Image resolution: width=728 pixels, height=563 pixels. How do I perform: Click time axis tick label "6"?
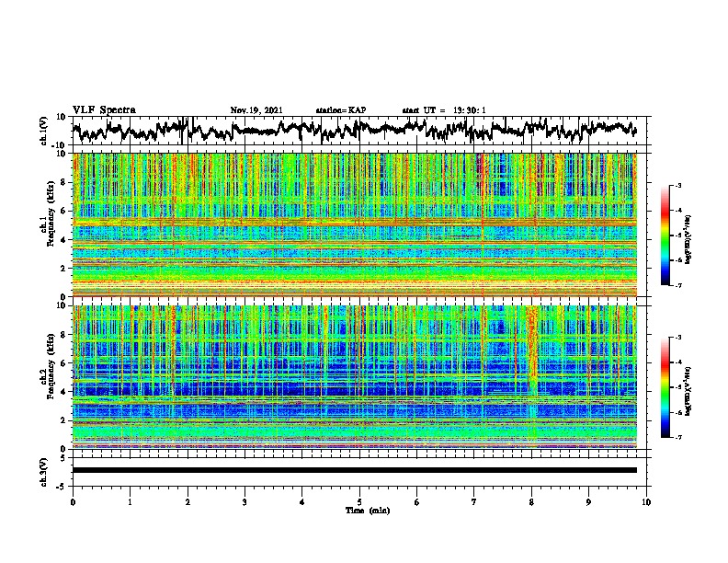[x=417, y=502]
